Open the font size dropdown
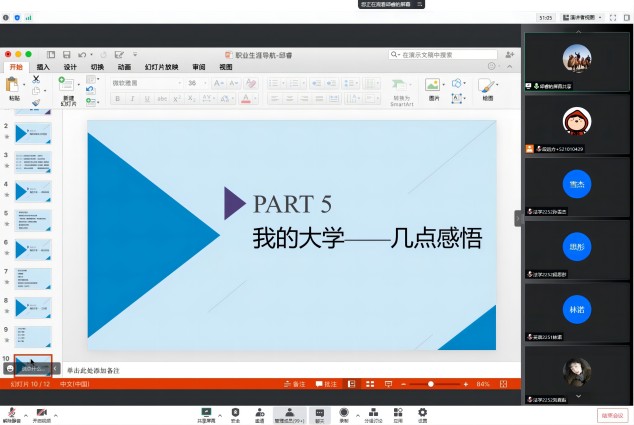 point(190,83)
